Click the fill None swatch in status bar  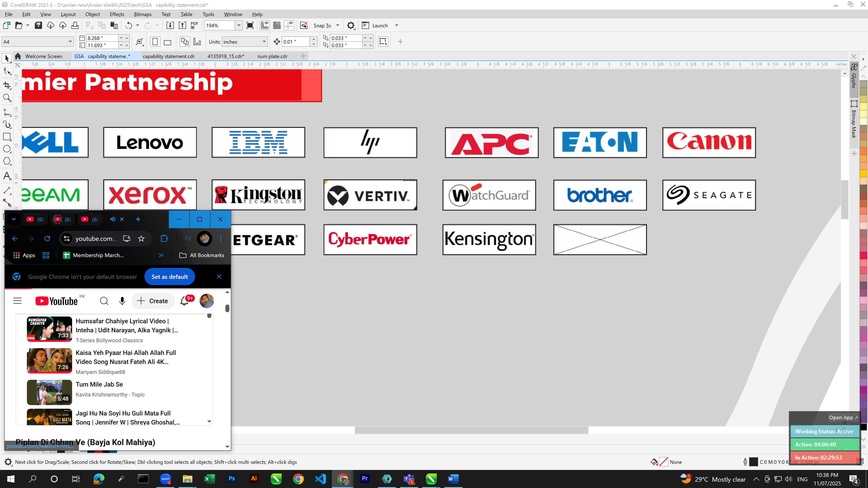coord(663,462)
